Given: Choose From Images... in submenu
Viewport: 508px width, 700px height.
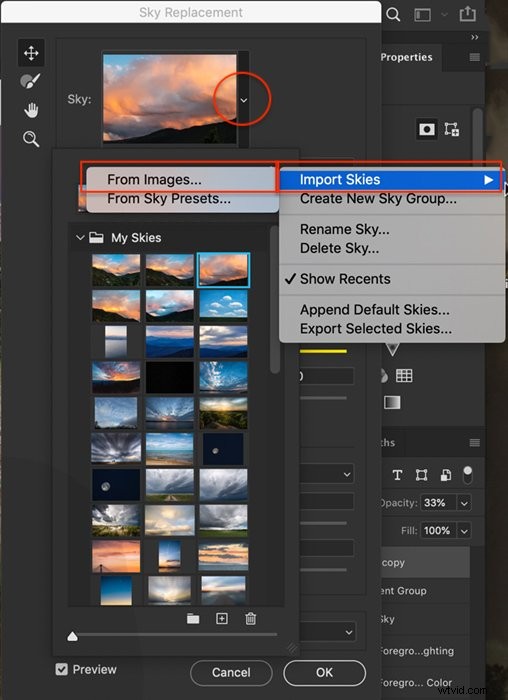Looking at the screenshot, I should [x=154, y=179].
